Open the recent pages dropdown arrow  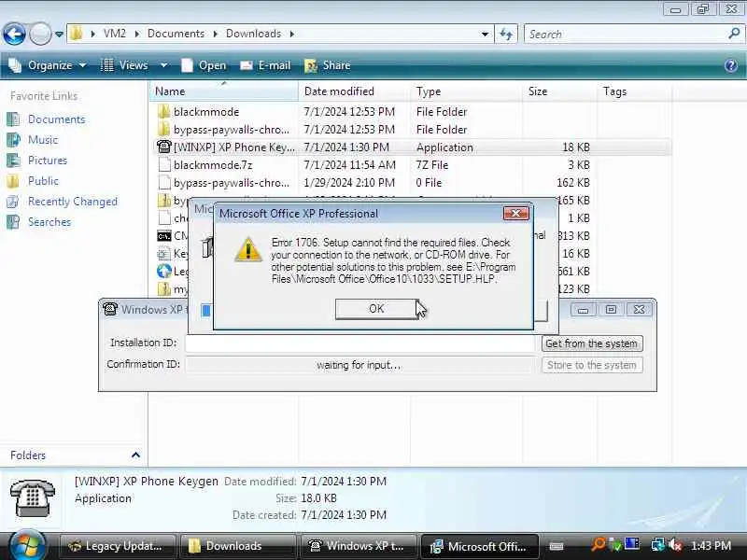pos(59,35)
